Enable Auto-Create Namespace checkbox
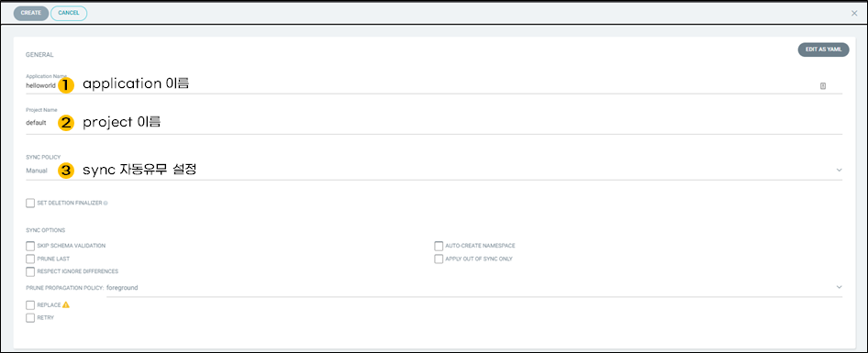 (x=439, y=246)
